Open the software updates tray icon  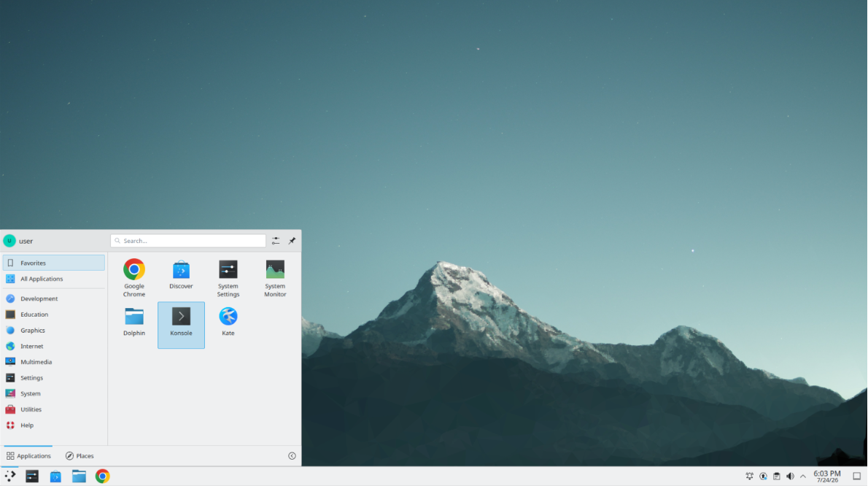click(764, 477)
